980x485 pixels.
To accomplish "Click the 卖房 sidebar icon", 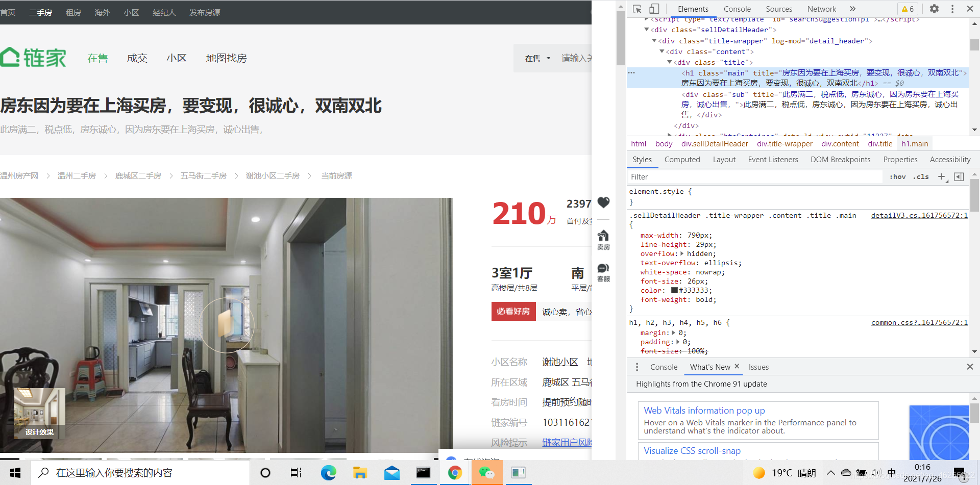I will pos(603,240).
